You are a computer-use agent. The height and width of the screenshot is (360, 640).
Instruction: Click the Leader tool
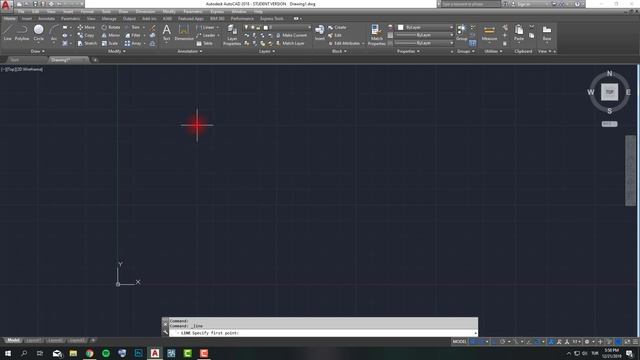tap(206, 36)
